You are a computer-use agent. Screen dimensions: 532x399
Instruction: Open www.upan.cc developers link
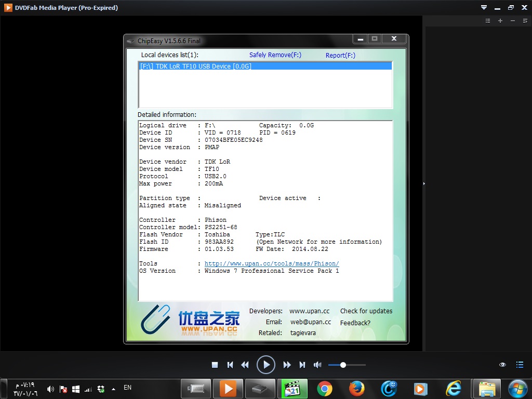tap(310, 311)
